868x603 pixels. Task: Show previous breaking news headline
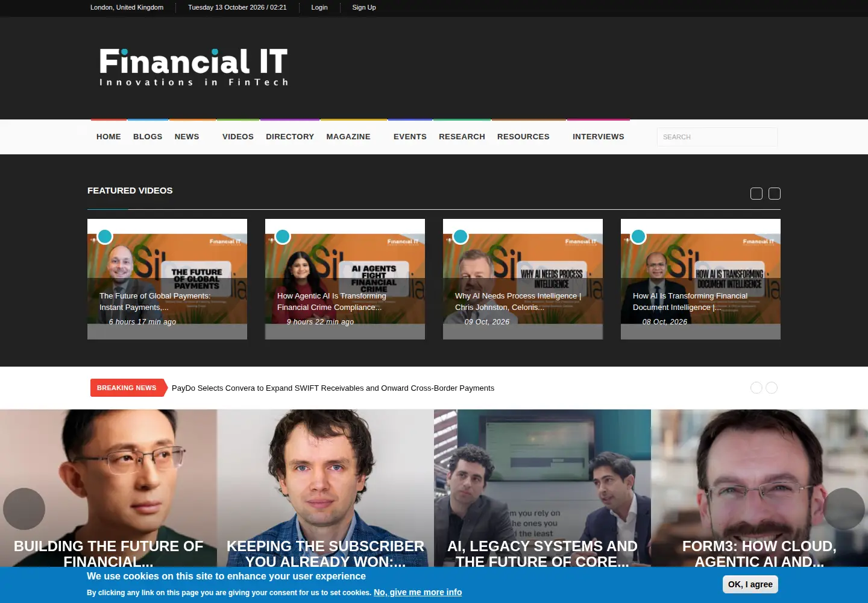pos(756,388)
